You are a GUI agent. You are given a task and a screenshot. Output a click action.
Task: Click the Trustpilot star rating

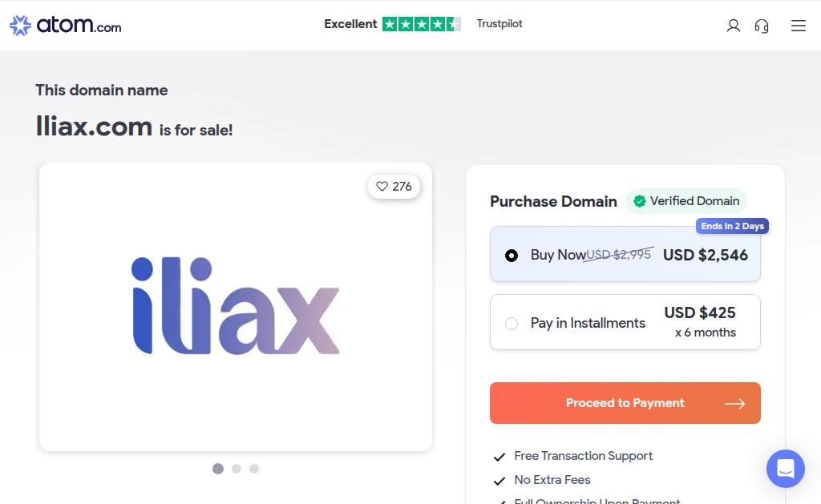(x=421, y=24)
